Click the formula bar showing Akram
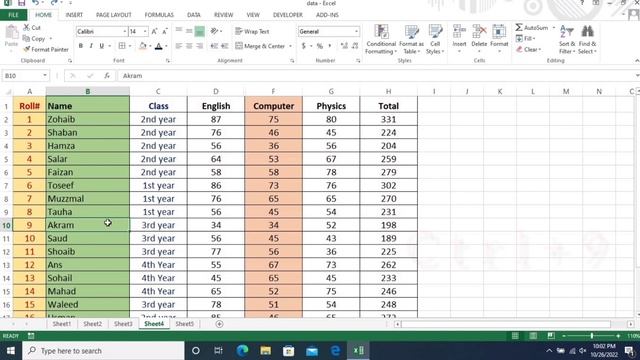 click(x=378, y=76)
